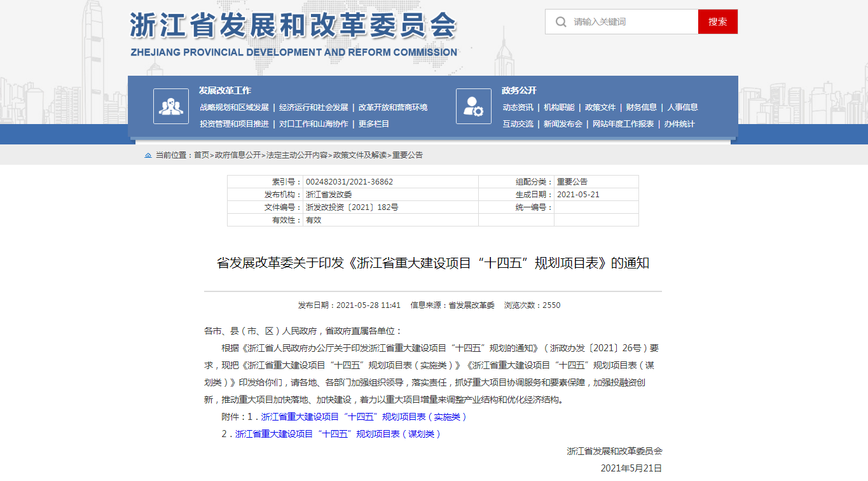This screenshot has height=481, width=868.
Task: Click signature date 2021年5月21日
Action: pos(631,468)
